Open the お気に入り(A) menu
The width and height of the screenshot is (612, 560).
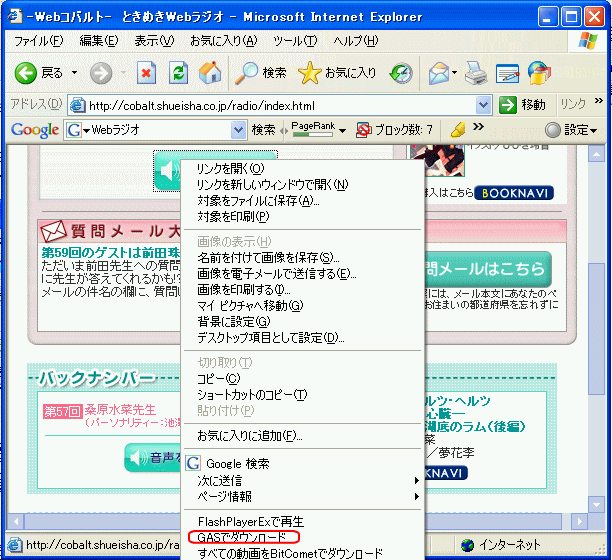pos(223,41)
